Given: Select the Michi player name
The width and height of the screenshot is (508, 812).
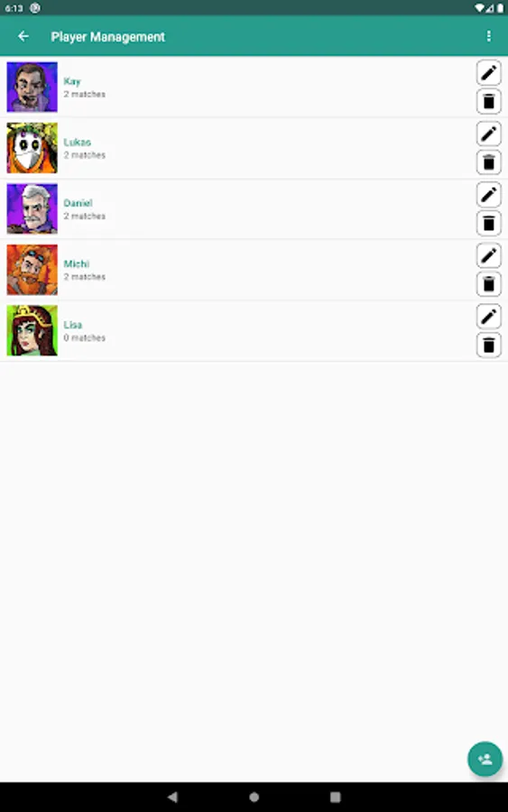Looking at the screenshot, I should point(76,263).
